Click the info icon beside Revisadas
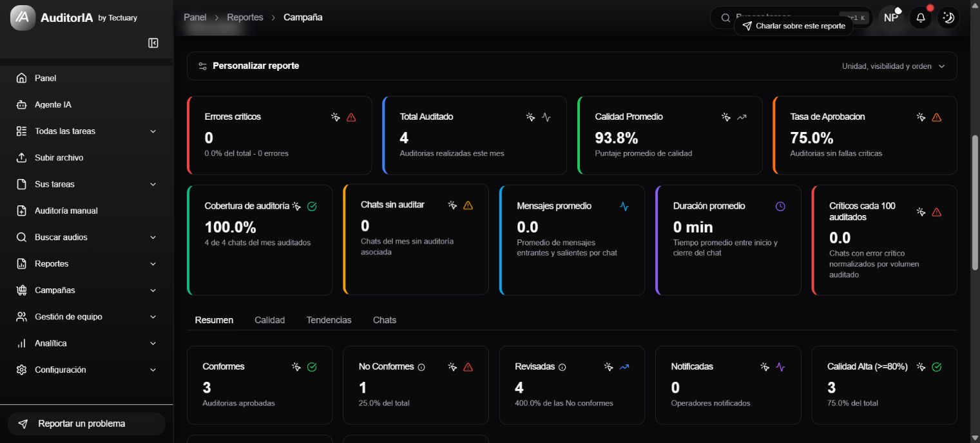This screenshot has height=443, width=980. pos(562,367)
